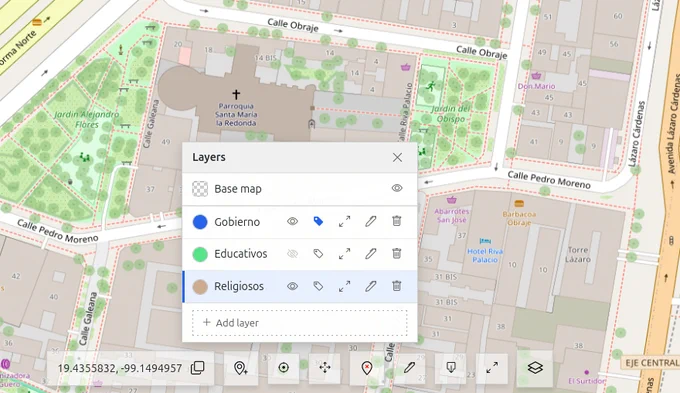
Task: Click the Parroquia Santa María la Redonda cross
Action: coord(236,94)
